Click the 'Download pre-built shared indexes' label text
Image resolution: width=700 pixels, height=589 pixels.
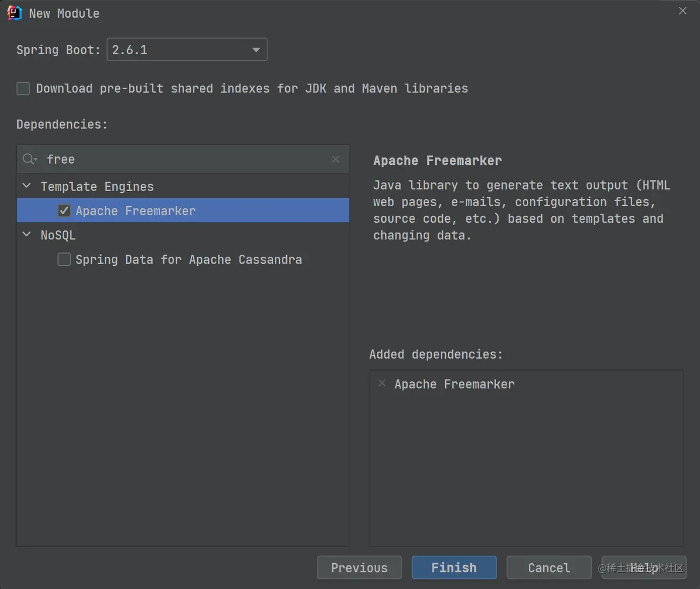tap(252, 89)
